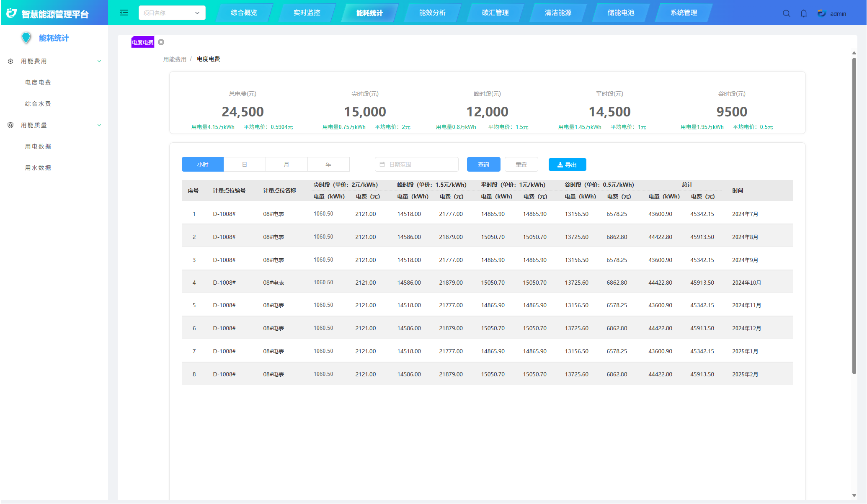The image size is (867, 504).
Task: Click the 2025年1月 time cell
Action: (745, 351)
